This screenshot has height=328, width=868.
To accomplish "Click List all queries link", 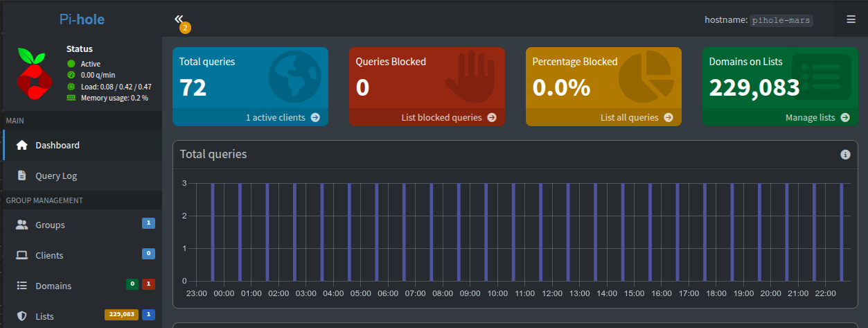I will click(x=636, y=117).
